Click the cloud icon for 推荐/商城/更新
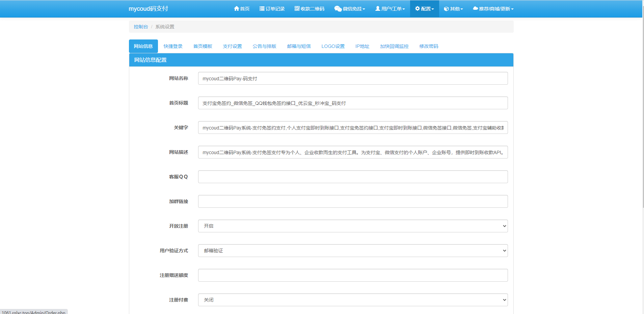Screen dimensions: 644x314 pyautogui.click(x=475, y=9)
